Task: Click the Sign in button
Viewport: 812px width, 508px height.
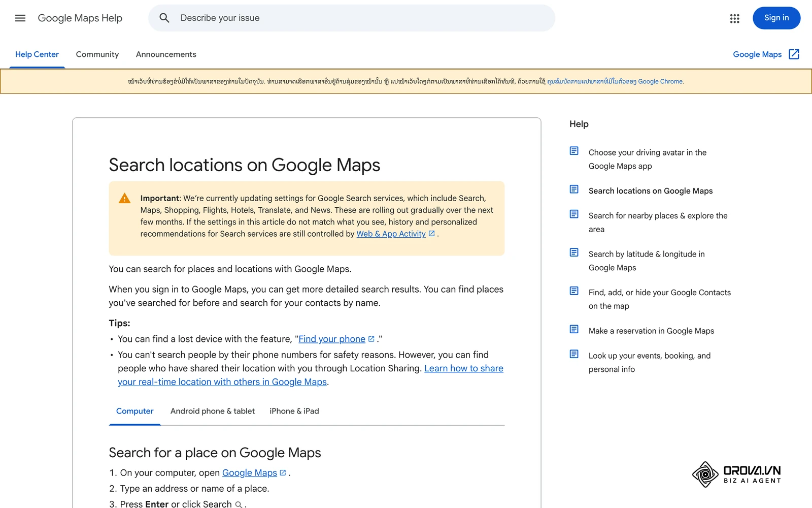Action: pos(776,18)
